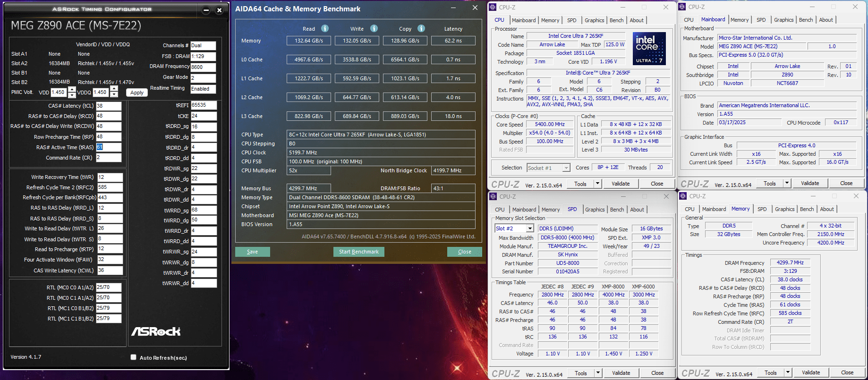Click the DRAM Frequency value 4299.7 MHz in CPU-Z
Screen dimensions: 868x380
click(x=790, y=263)
